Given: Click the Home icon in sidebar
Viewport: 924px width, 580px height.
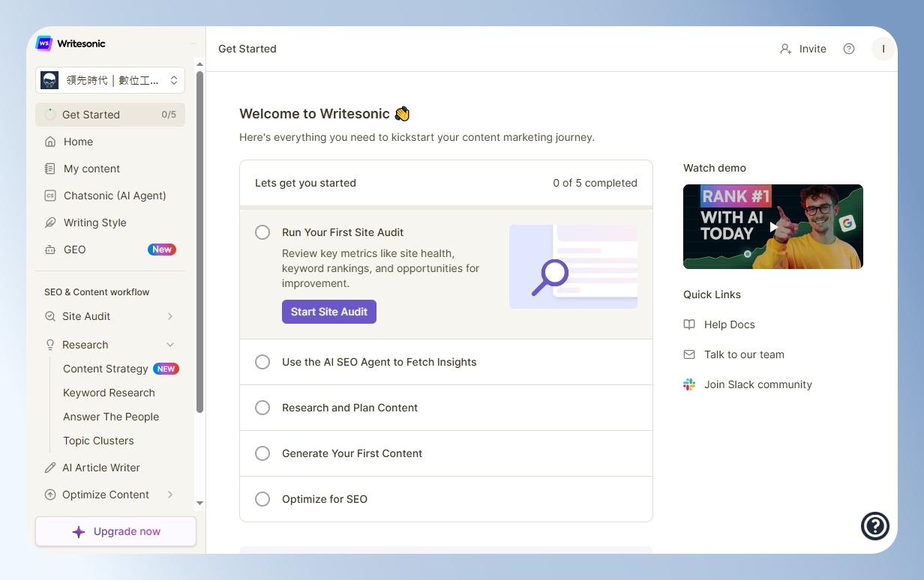Looking at the screenshot, I should (x=50, y=142).
